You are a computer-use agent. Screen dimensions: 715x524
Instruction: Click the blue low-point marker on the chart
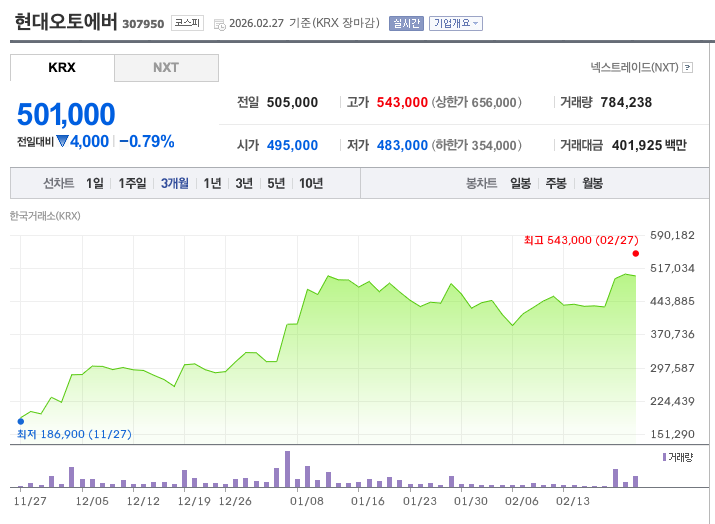click(x=21, y=421)
